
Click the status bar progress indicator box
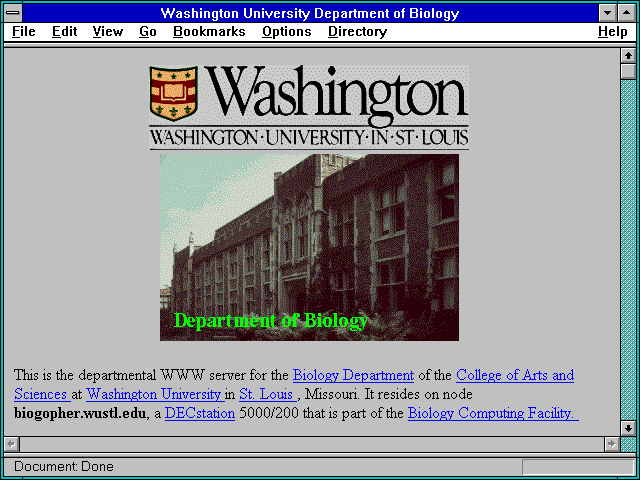[x=578, y=467]
